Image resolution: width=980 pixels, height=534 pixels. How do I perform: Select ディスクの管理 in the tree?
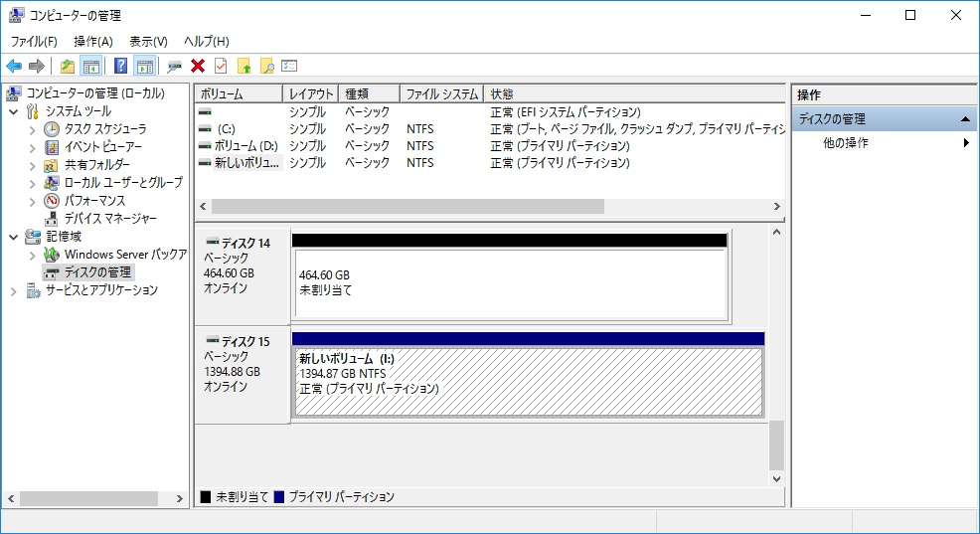pos(97,272)
